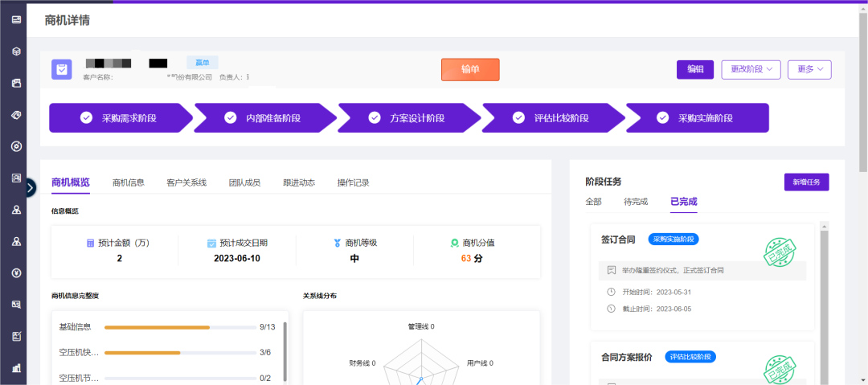The width and height of the screenshot is (868, 385).
Task: Click the 合同方案报价 task title
Action: (627, 357)
